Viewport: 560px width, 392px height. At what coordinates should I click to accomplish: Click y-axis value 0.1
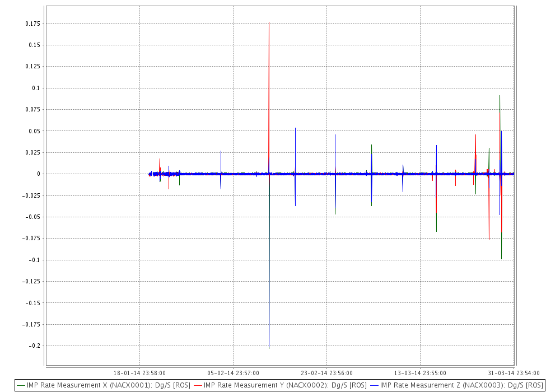coord(36,88)
